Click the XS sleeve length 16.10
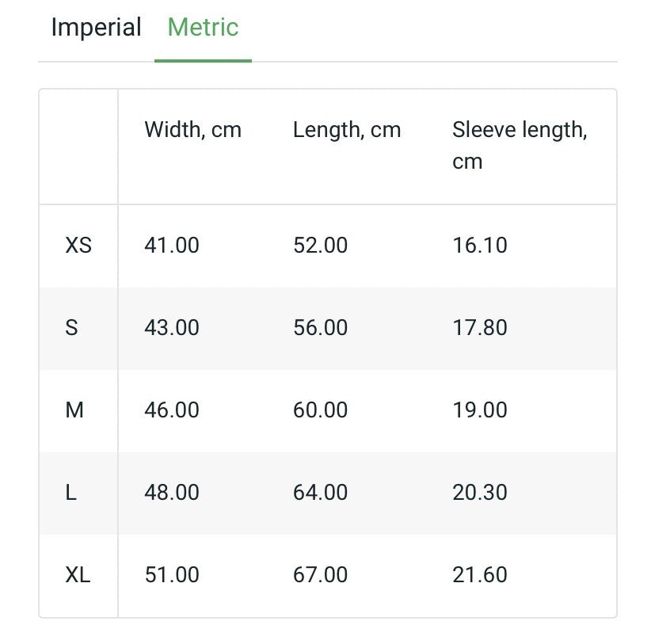This screenshot has height=644, width=651. click(x=479, y=246)
